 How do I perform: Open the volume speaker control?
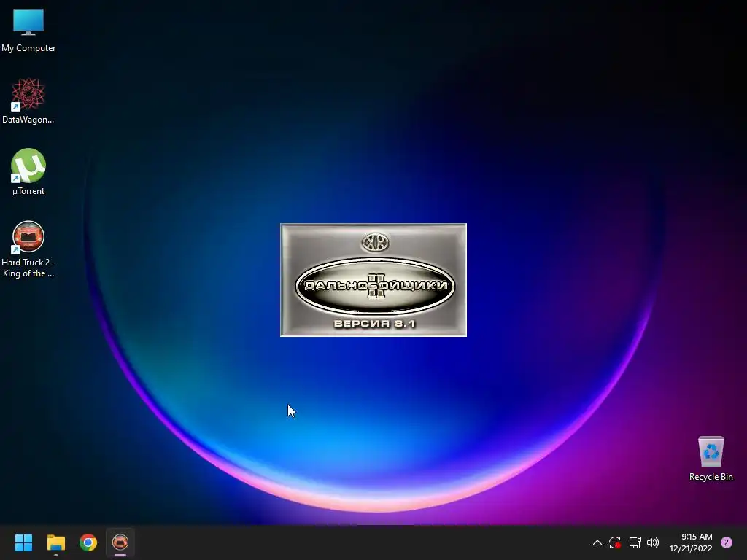(653, 542)
